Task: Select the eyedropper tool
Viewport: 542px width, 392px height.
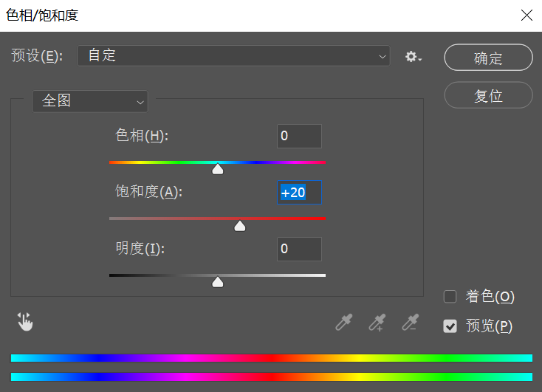Action: point(343,323)
